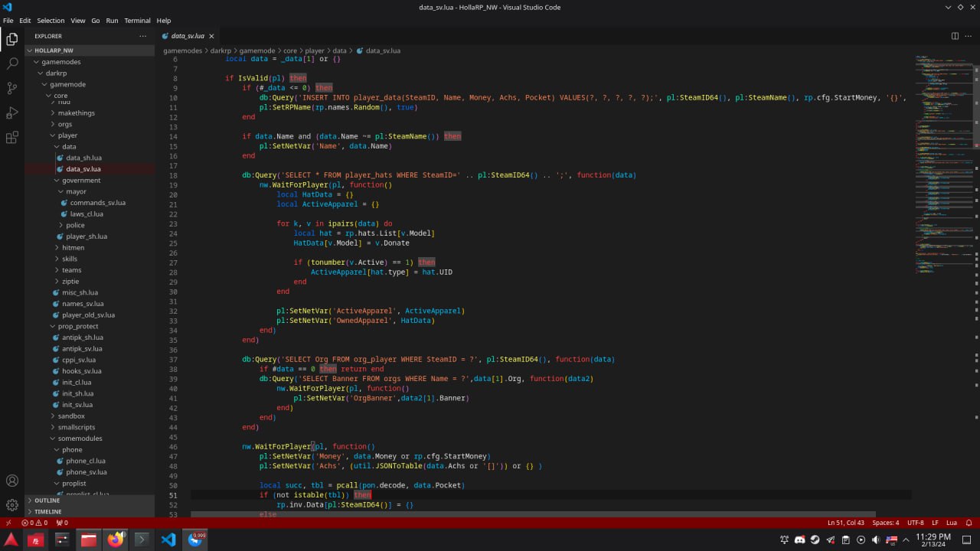The height and width of the screenshot is (551, 980).
Task: Click the Spaces: 4 indentation setting
Action: (x=886, y=523)
